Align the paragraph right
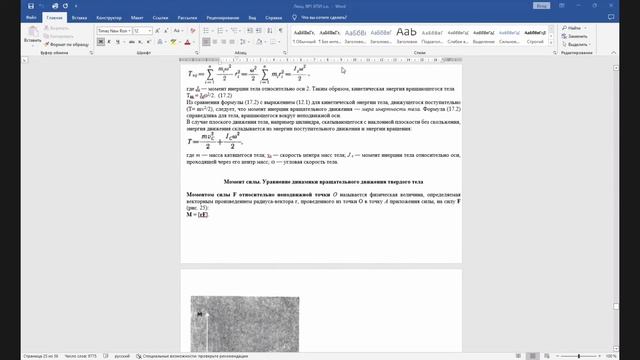The height and width of the screenshot is (360, 640). tap(223, 42)
